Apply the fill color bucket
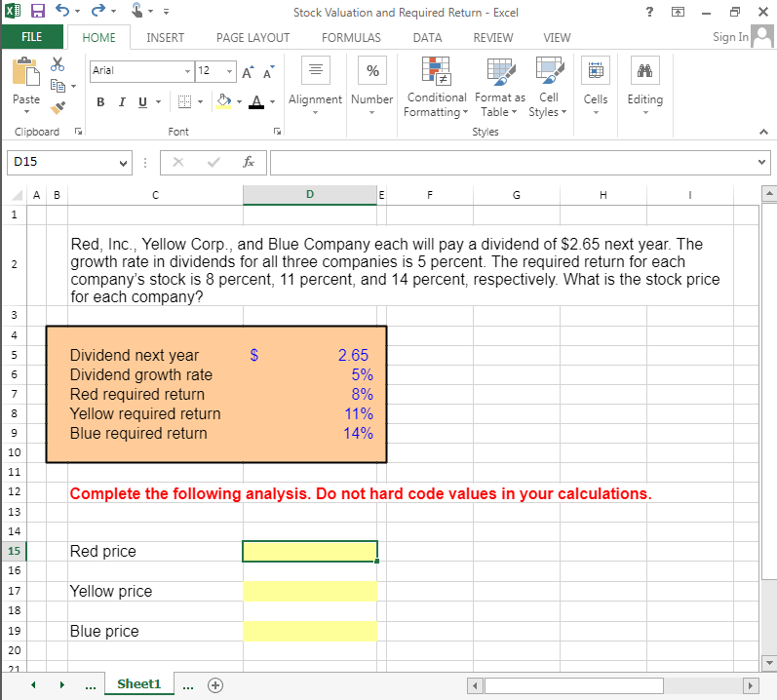Screen dimensions: 777x700 [x=223, y=101]
